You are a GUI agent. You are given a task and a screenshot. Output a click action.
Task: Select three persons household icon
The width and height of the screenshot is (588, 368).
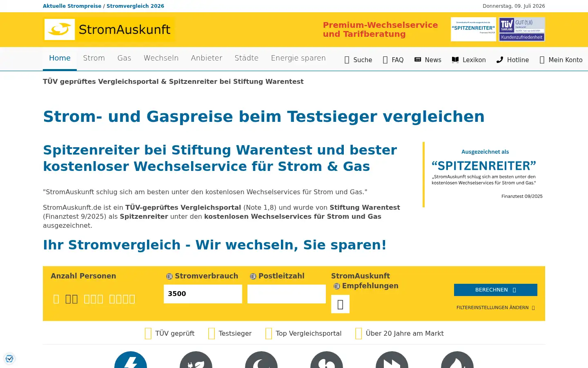[94, 299]
